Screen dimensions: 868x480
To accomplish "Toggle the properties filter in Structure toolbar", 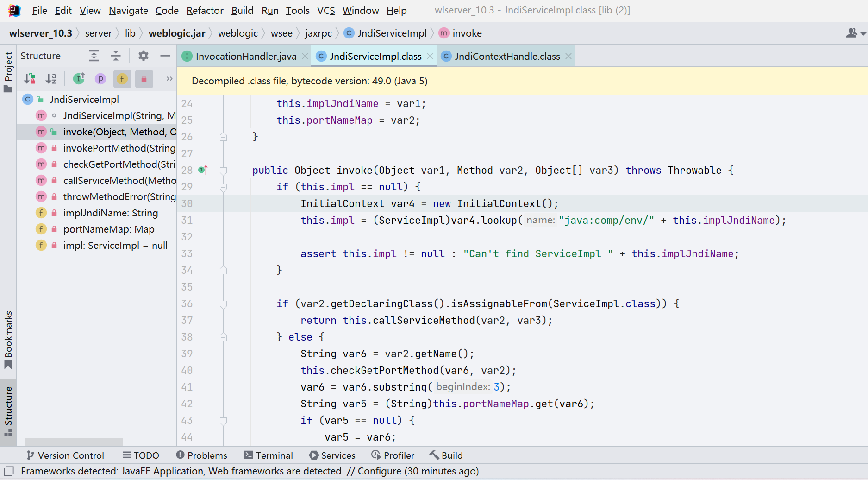I will point(100,79).
